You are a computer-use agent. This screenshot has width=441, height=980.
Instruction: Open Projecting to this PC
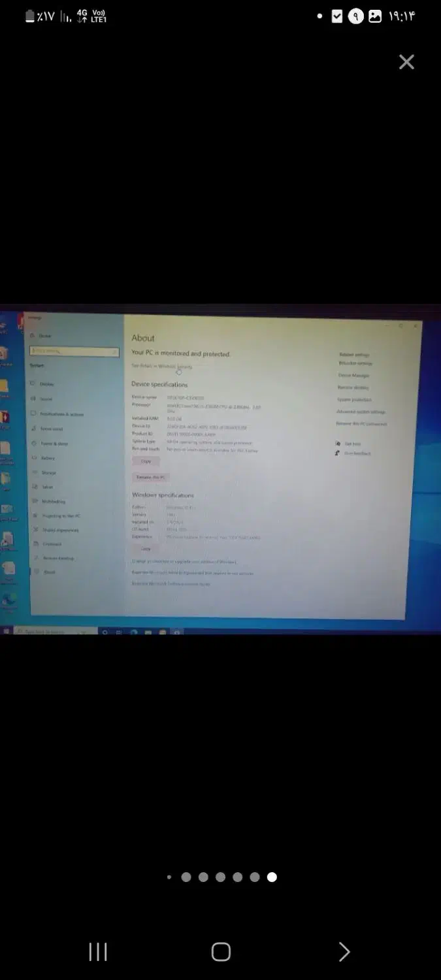(56, 516)
